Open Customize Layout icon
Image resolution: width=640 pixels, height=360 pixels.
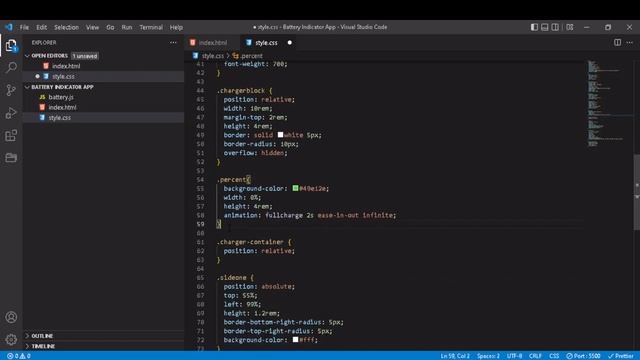pos(570,27)
